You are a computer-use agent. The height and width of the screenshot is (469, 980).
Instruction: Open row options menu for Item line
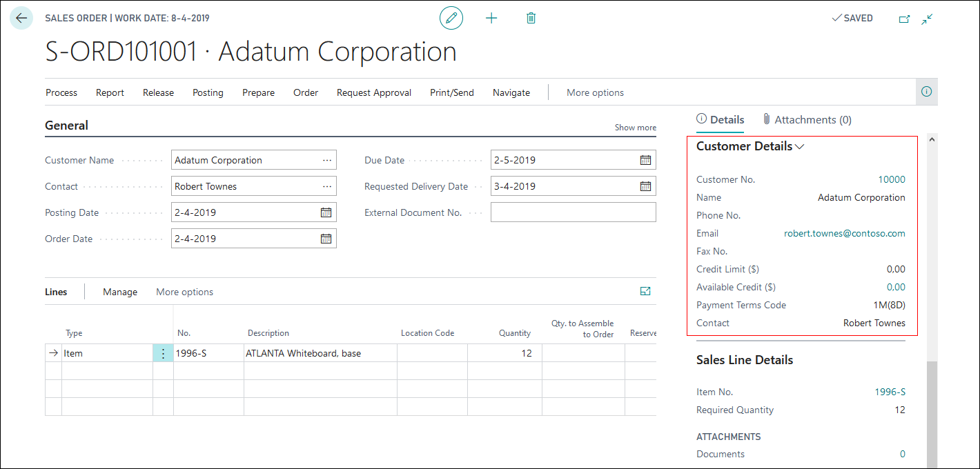(x=163, y=353)
